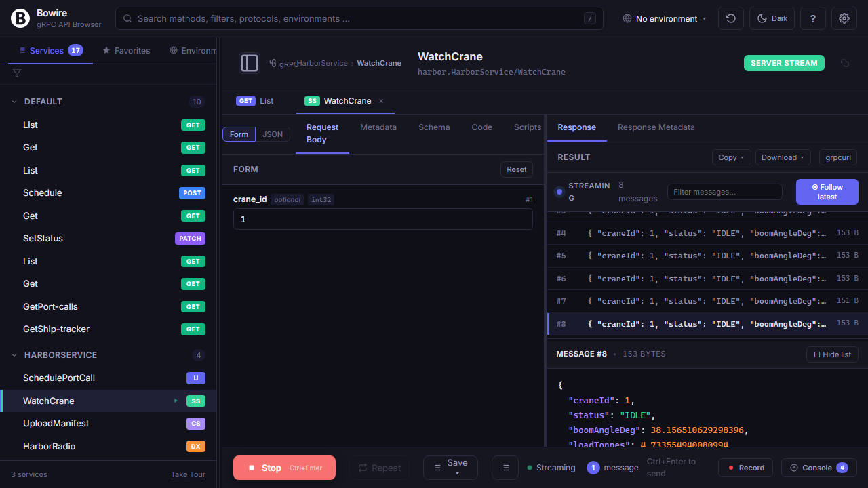Viewport: 868px width, 488px height.
Task: Select stream message #4 row
Action: (x=707, y=233)
